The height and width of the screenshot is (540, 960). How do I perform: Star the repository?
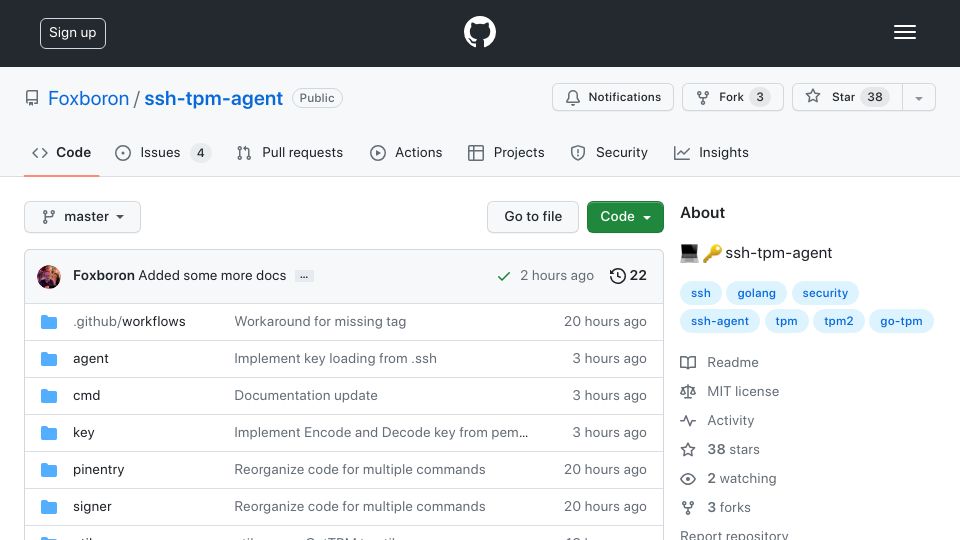tap(847, 97)
